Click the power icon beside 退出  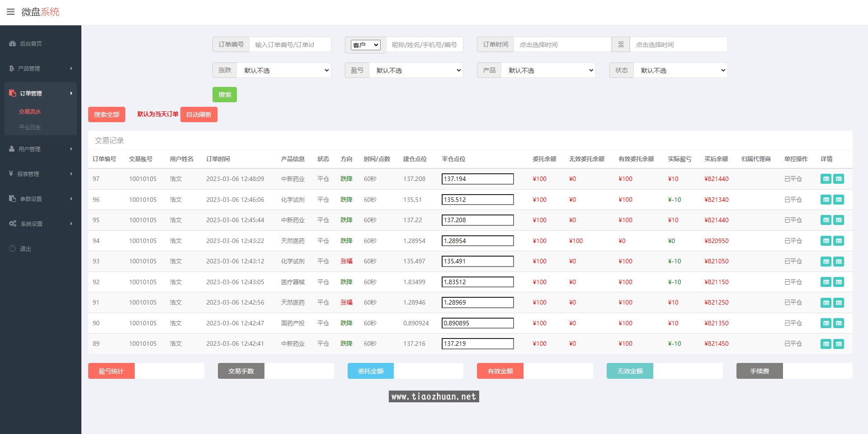12,248
